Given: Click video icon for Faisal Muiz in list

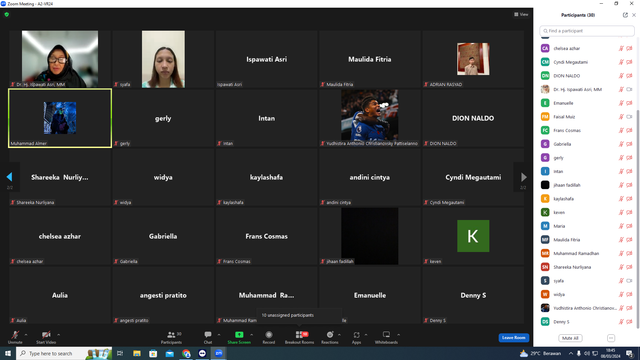Looking at the screenshot, I should (629, 117).
